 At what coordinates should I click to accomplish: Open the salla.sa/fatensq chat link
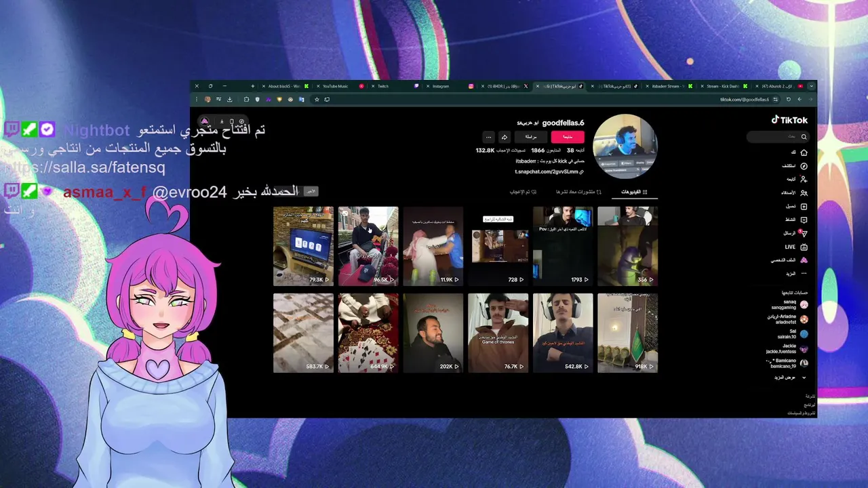pyautogui.click(x=85, y=167)
